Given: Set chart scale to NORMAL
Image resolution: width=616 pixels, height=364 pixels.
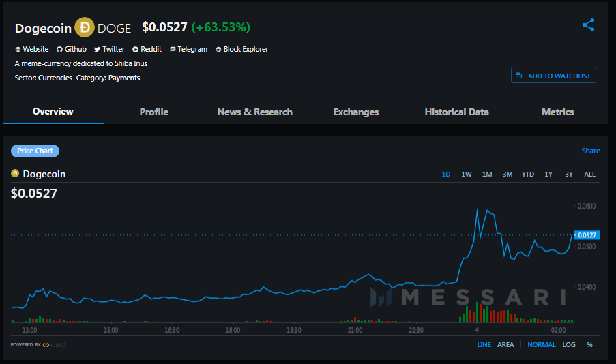Looking at the screenshot, I should coord(542,344).
